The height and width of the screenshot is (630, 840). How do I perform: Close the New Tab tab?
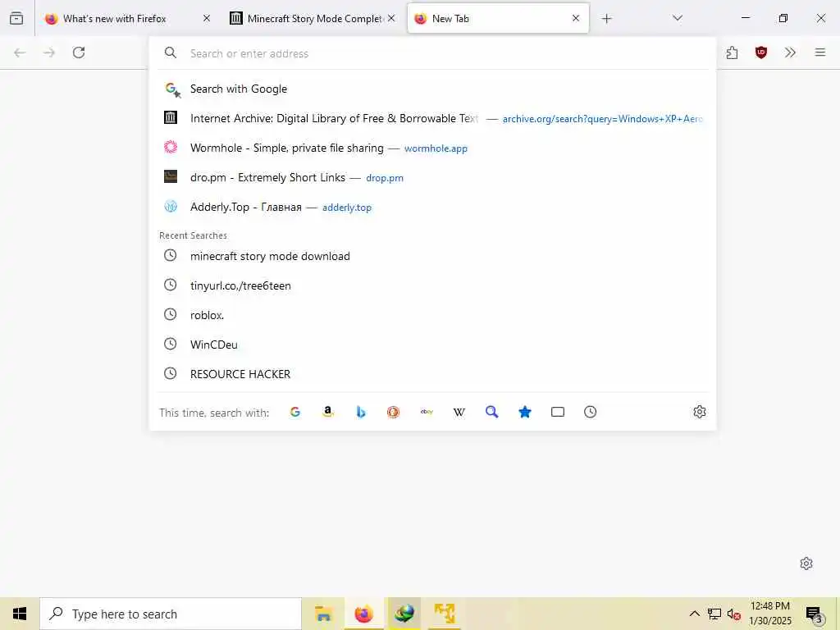click(576, 18)
